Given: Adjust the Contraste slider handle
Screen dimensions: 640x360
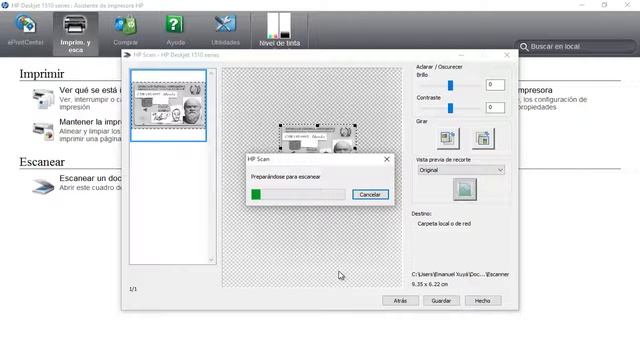Looking at the screenshot, I should point(450,108).
